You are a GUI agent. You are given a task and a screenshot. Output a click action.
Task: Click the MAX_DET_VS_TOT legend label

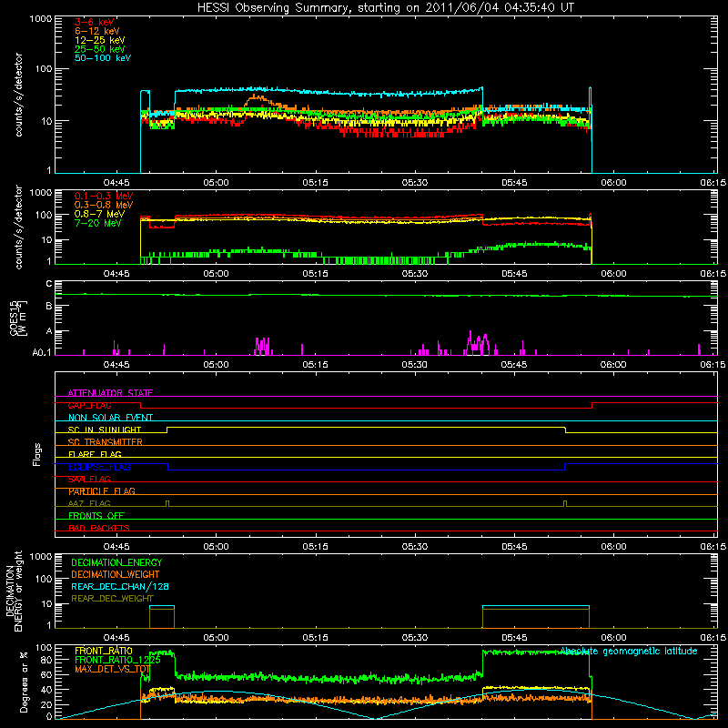click(112, 669)
